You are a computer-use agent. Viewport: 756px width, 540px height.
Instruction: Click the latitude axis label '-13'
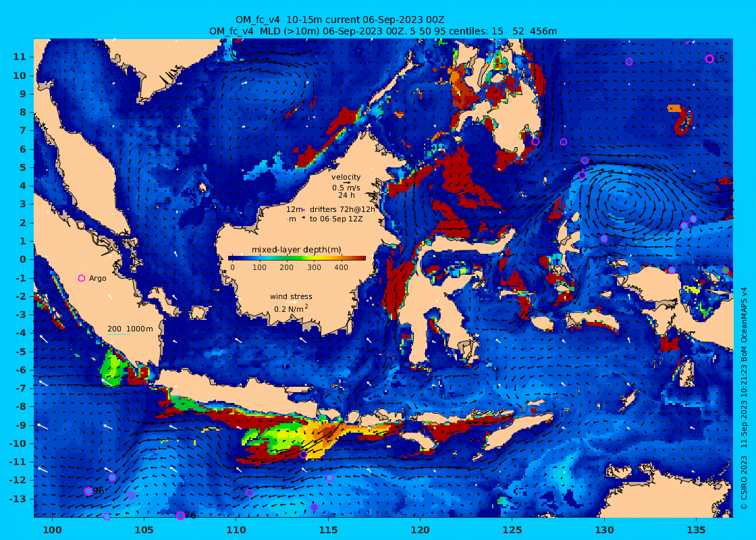point(18,499)
